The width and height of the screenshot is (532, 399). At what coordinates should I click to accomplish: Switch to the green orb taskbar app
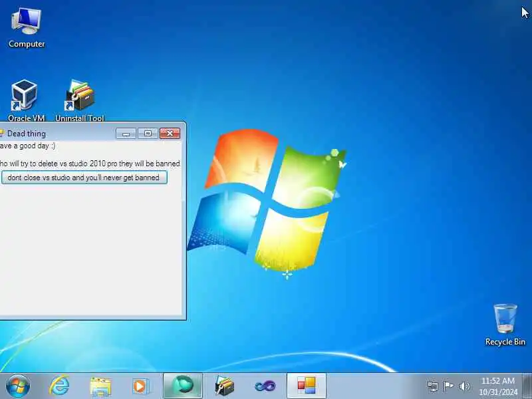click(x=183, y=386)
